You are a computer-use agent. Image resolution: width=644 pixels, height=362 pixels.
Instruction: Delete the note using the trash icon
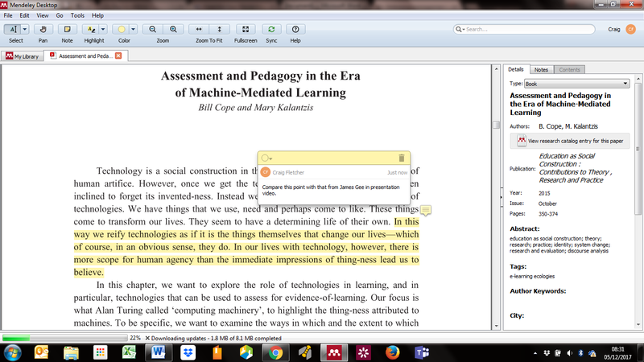(x=402, y=158)
